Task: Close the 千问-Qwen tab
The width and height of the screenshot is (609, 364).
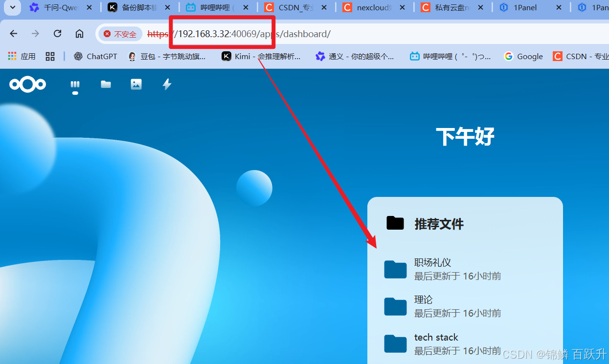Action: click(89, 8)
